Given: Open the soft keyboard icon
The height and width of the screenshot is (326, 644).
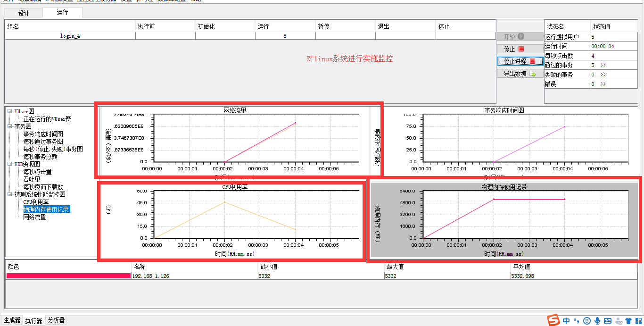Looking at the screenshot, I should tap(608, 321).
